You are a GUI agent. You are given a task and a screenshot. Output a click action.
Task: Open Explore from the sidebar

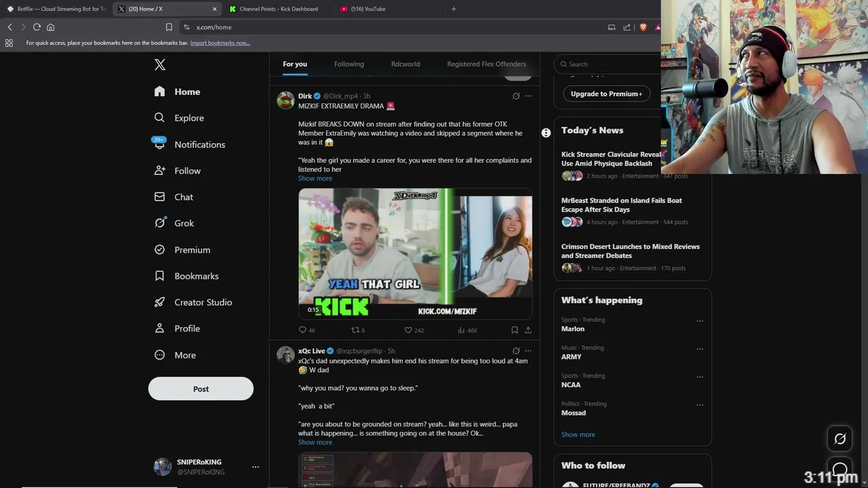[x=179, y=118]
